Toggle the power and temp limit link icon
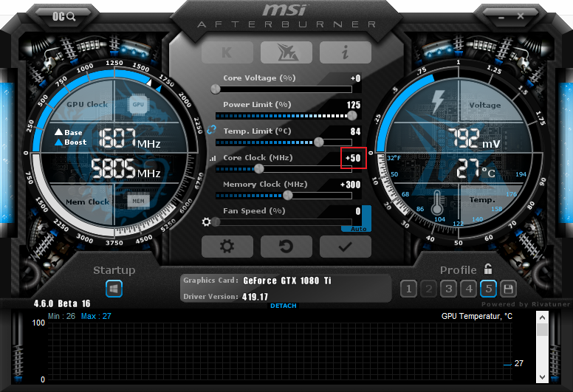 coord(211,129)
